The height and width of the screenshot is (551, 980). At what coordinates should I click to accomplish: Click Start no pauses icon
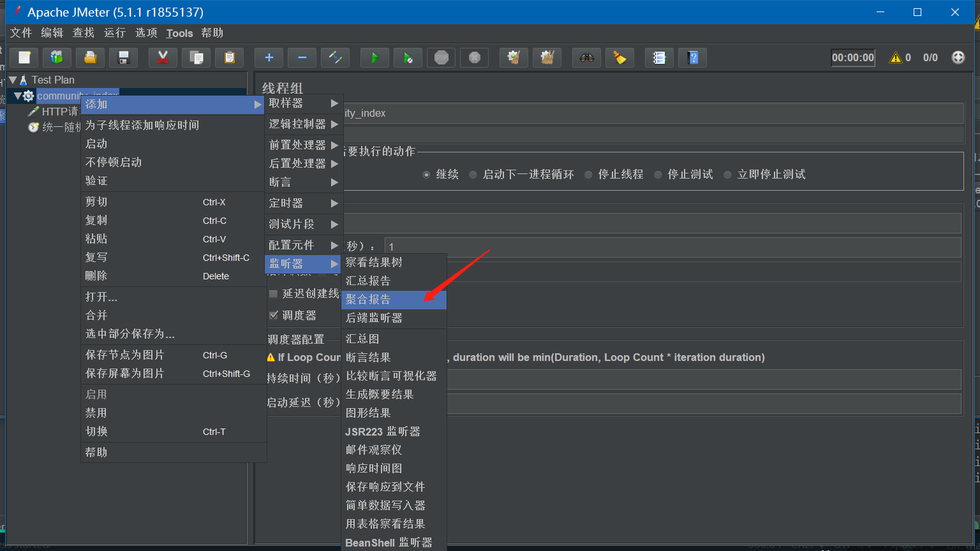coord(408,57)
